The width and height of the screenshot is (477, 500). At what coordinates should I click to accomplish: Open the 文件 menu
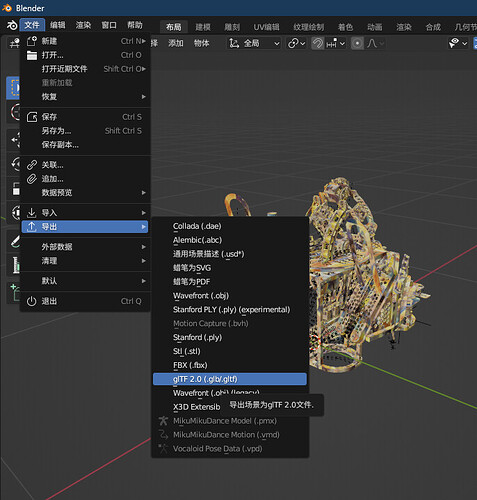pos(32,25)
